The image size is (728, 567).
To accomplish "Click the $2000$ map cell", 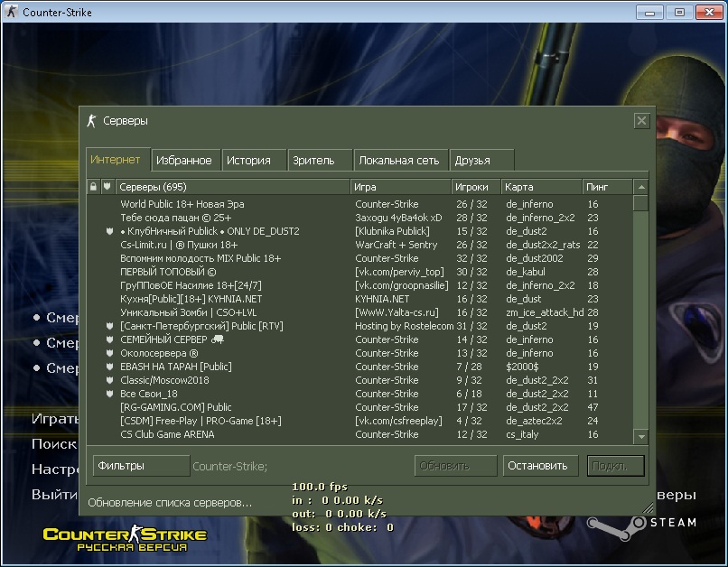I will 522,367.
